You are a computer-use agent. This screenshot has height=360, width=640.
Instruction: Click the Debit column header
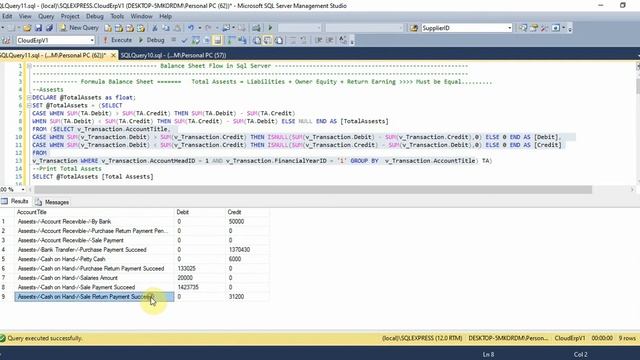(200, 212)
